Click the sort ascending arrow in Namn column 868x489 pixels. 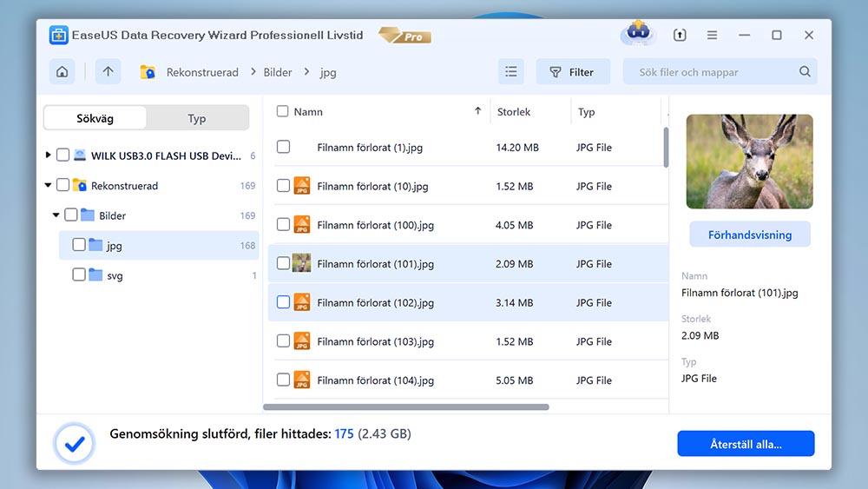[477, 111]
